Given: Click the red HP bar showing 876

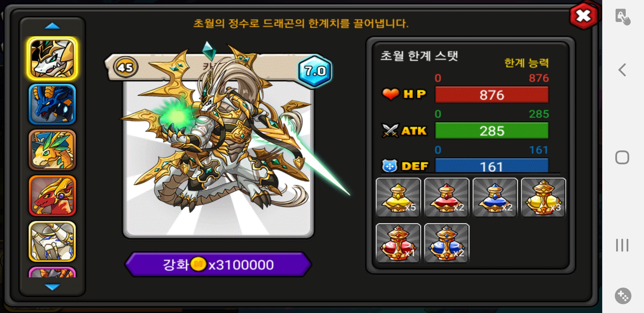Looking at the screenshot, I should click(492, 94).
